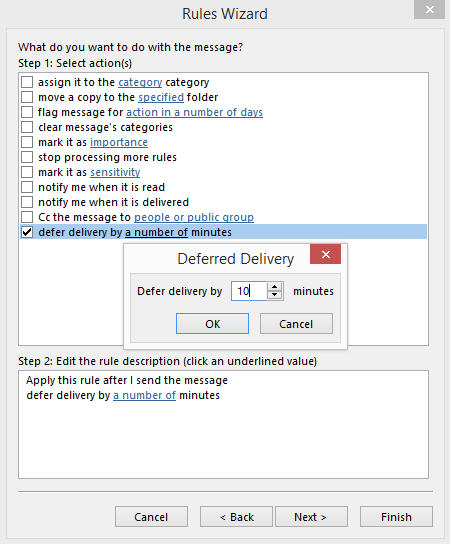Open the 'category' link in action list

pos(140,82)
